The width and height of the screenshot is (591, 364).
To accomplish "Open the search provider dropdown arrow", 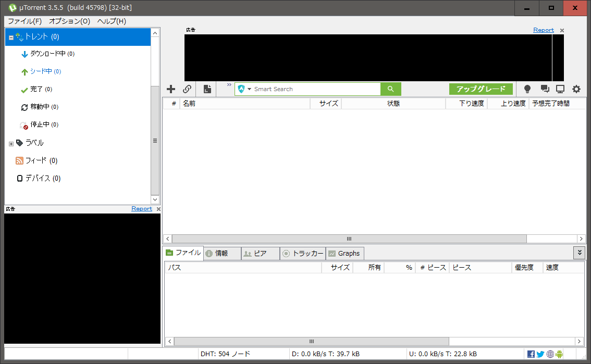I will (x=249, y=89).
